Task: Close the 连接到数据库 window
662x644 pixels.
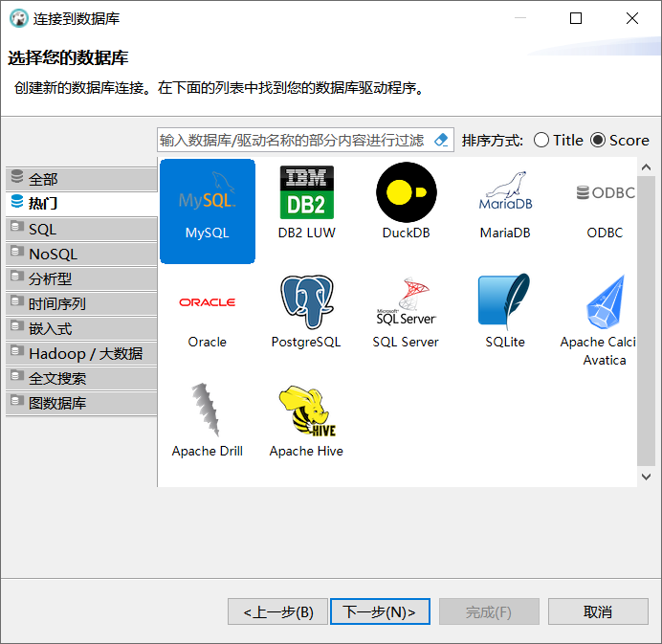Action: [632, 18]
